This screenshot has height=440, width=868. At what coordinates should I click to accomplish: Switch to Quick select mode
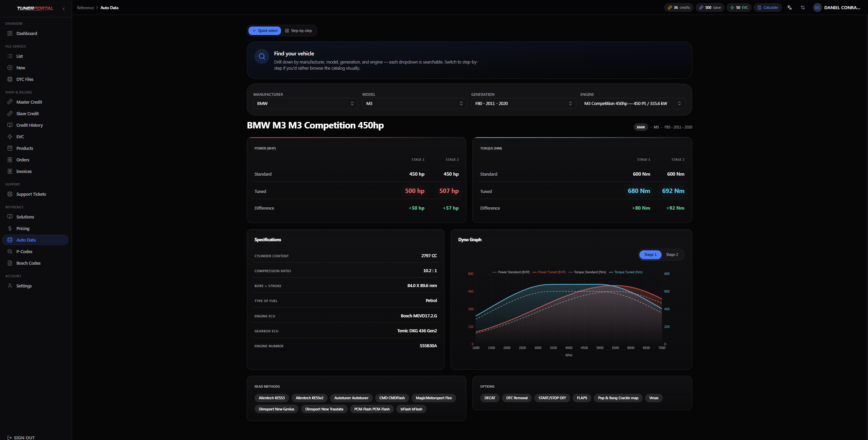pos(265,31)
